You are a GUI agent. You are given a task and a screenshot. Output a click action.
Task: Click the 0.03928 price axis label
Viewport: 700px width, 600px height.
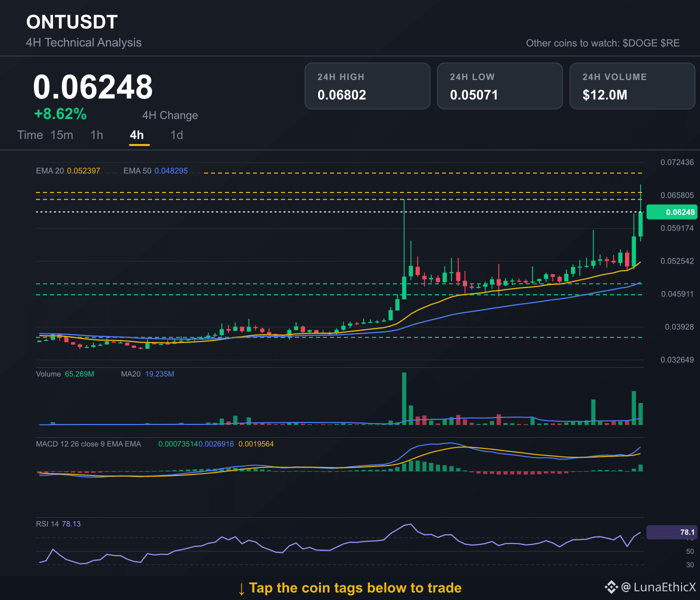(679, 327)
